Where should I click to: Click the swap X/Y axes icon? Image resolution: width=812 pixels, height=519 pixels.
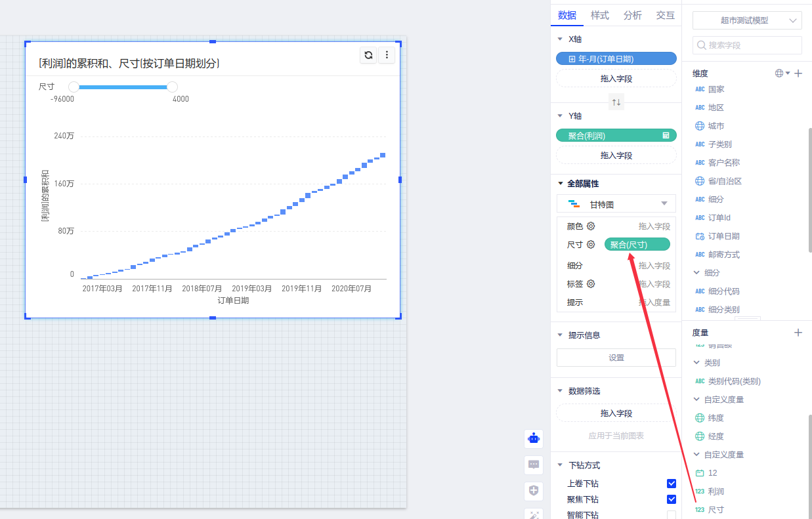click(x=616, y=102)
